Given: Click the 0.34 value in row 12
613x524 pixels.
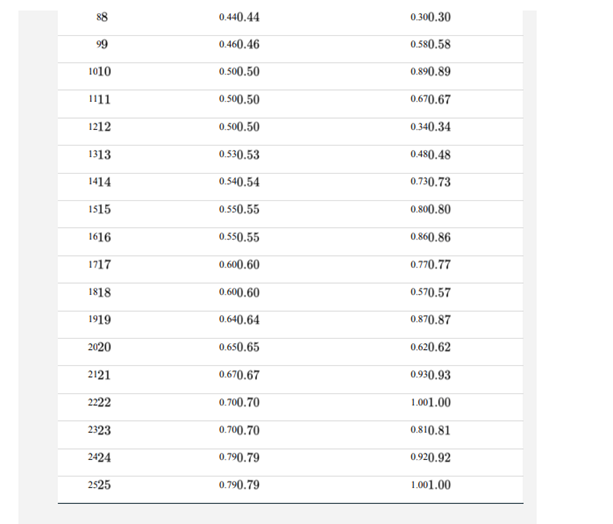Looking at the screenshot, I should point(431,127).
